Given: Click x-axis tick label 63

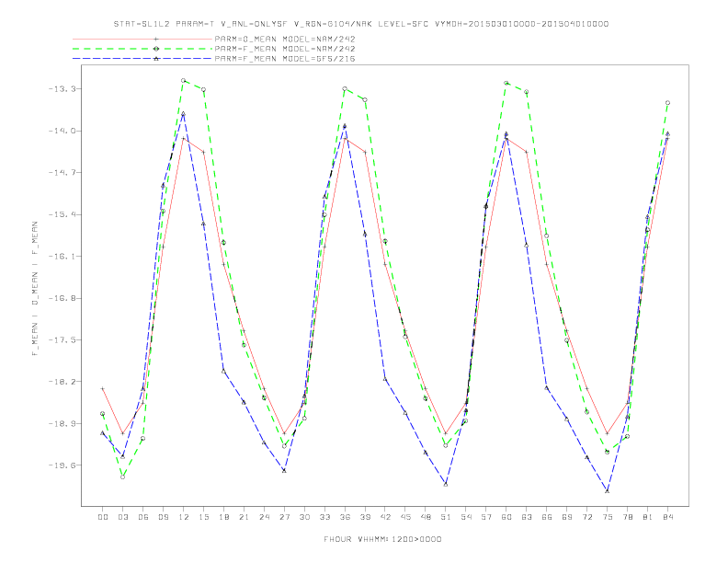Looking at the screenshot, I should 527,517.
